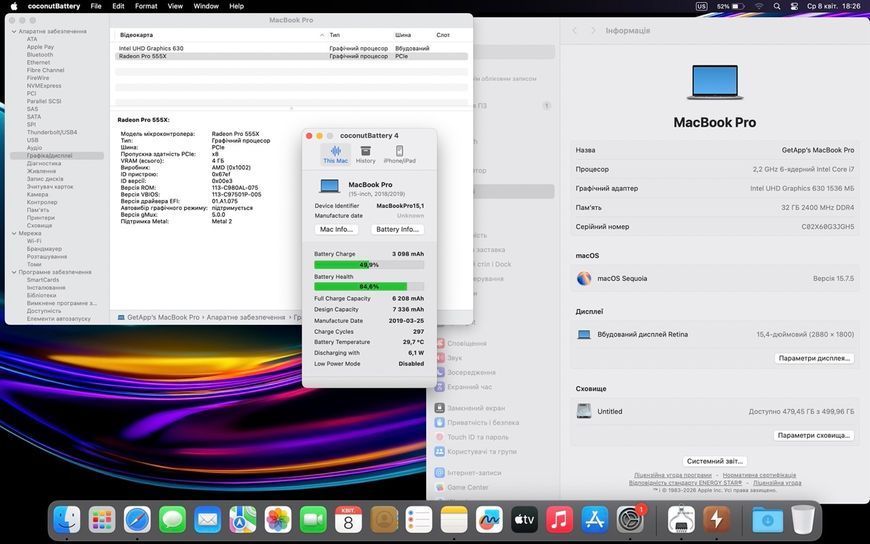
Task: Collapse Програмне забезпечення tree section
Action: (14, 273)
